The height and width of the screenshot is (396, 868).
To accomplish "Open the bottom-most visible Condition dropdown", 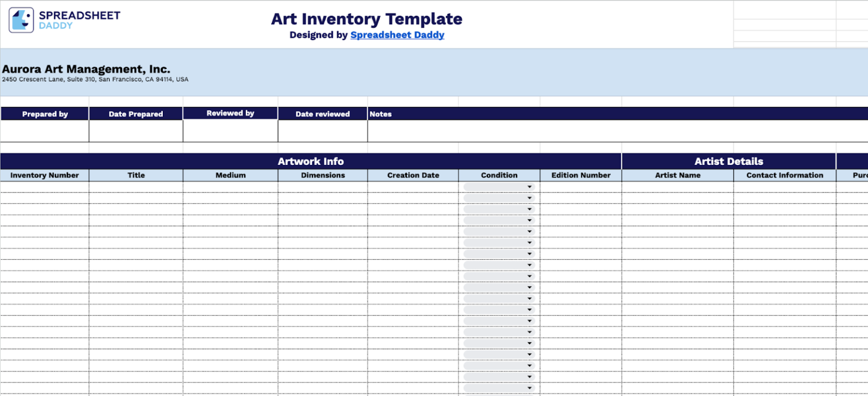I will click(530, 388).
